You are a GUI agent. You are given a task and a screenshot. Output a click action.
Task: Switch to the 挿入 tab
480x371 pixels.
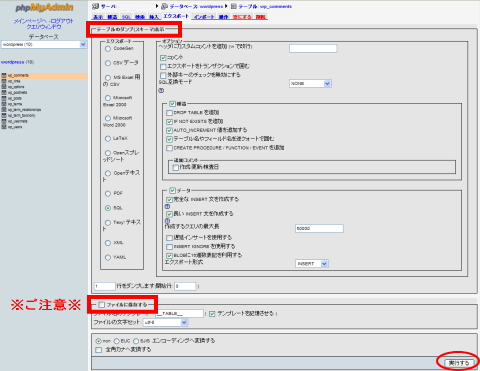point(154,17)
